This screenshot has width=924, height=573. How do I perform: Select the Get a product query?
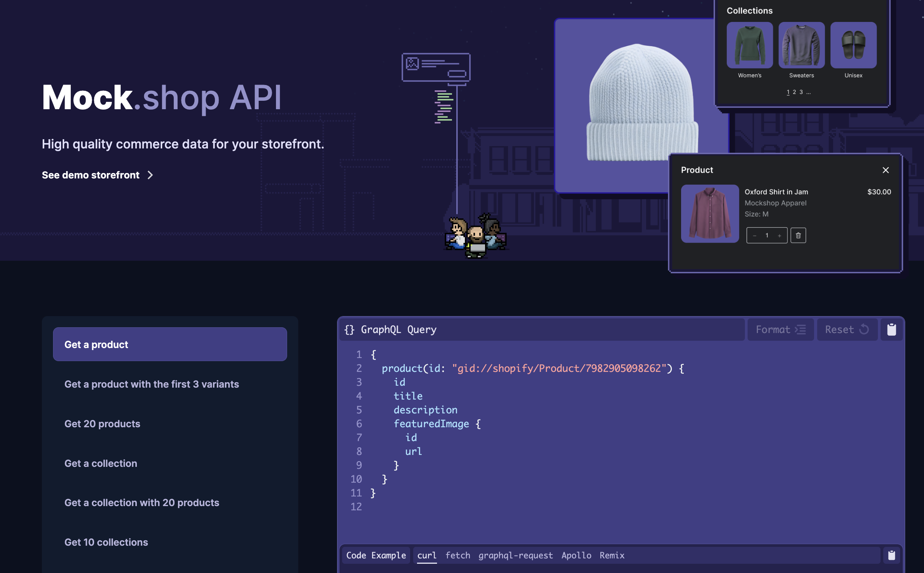click(x=170, y=344)
